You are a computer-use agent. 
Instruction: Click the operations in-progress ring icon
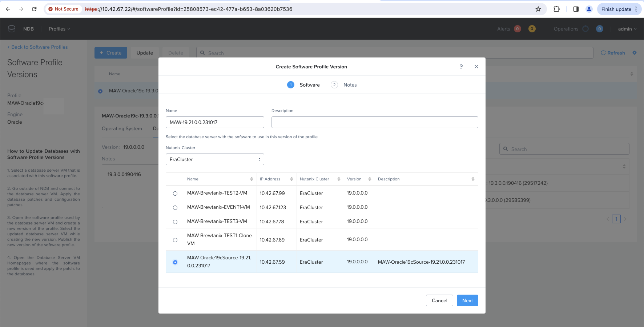[x=585, y=29]
